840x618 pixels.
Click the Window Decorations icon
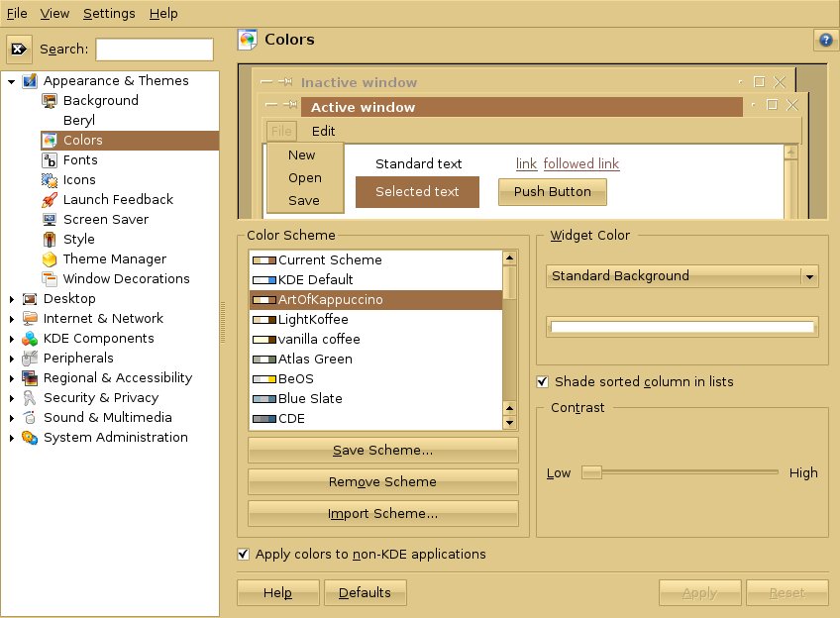pyautogui.click(x=50, y=279)
